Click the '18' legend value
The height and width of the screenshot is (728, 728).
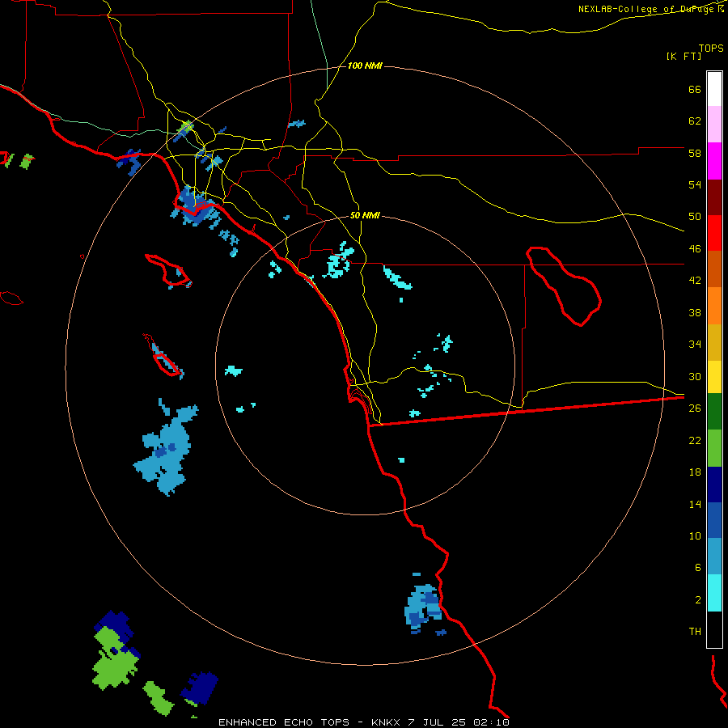tap(695, 472)
